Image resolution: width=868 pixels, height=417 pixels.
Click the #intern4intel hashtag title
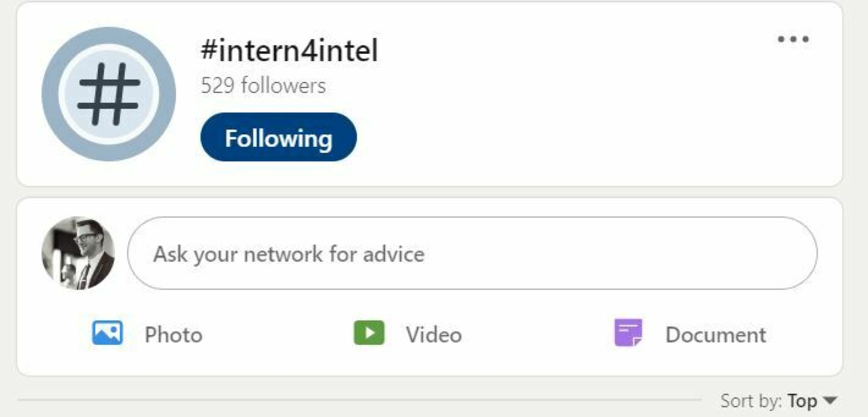point(289,50)
